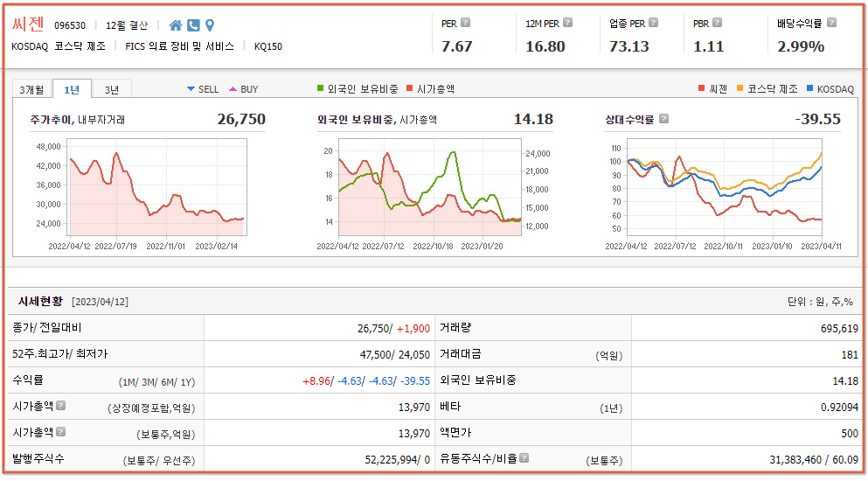Click the 베타 value 0.92094
This screenshot has width=868, height=481.
click(x=839, y=408)
